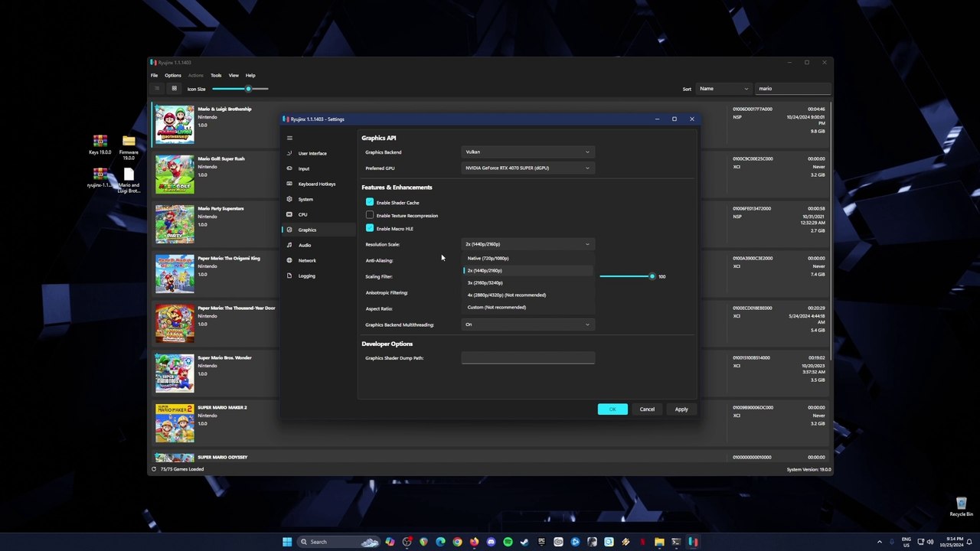980x551 pixels.
Task: Open the Tools menu in Ryujinx
Action: tap(216, 75)
